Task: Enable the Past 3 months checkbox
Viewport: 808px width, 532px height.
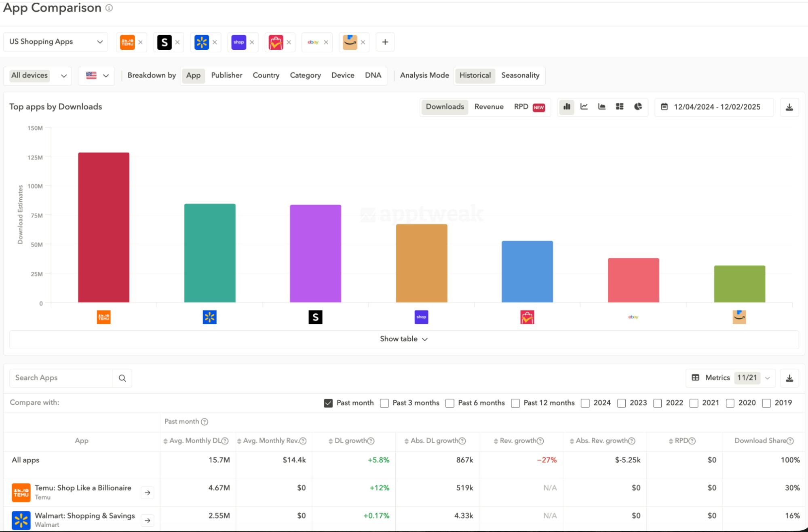Action: 384,403
